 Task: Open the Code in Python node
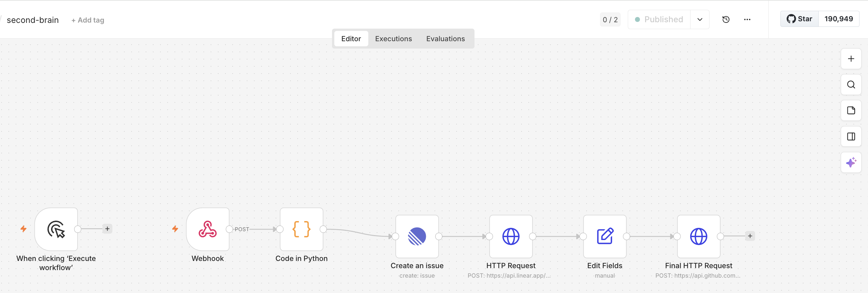(x=301, y=229)
